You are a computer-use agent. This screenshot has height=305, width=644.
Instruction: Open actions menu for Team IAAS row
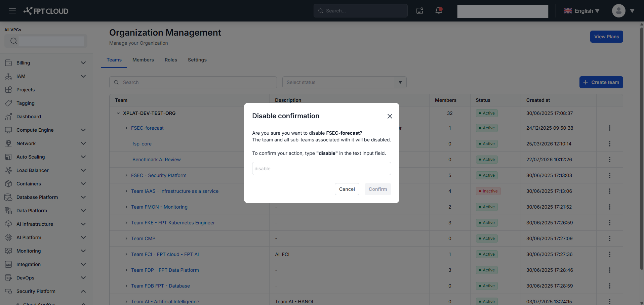[609, 191]
